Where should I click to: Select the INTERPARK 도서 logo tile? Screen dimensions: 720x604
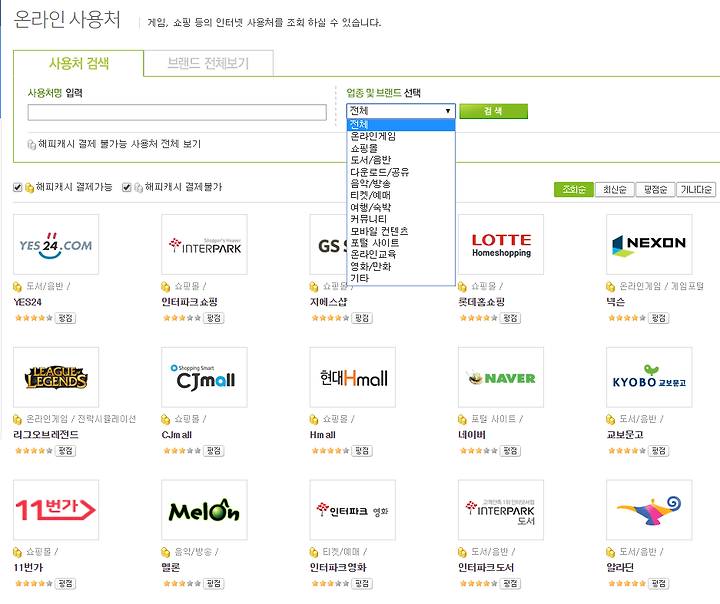tap(501, 510)
